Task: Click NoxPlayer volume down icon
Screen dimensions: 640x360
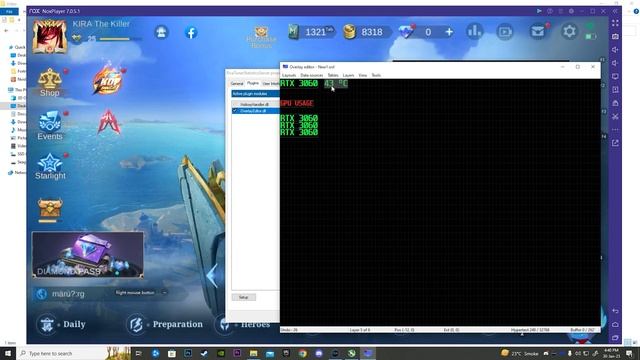Action: [x=615, y=63]
